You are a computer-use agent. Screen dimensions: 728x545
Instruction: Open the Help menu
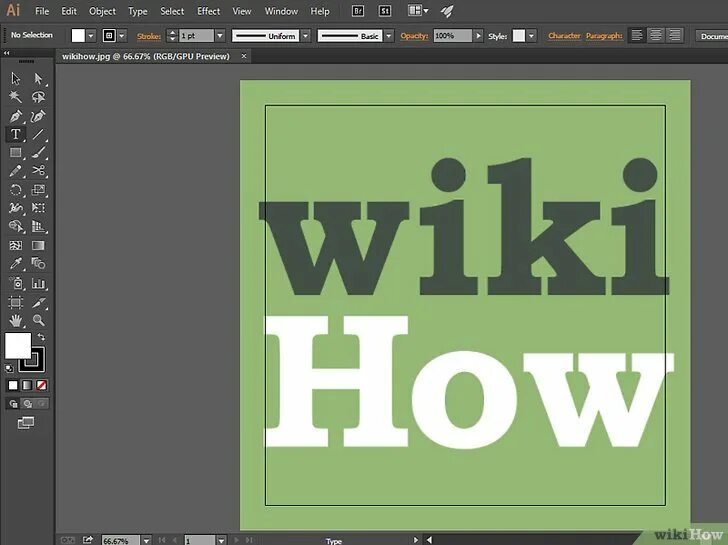pos(320,11)
